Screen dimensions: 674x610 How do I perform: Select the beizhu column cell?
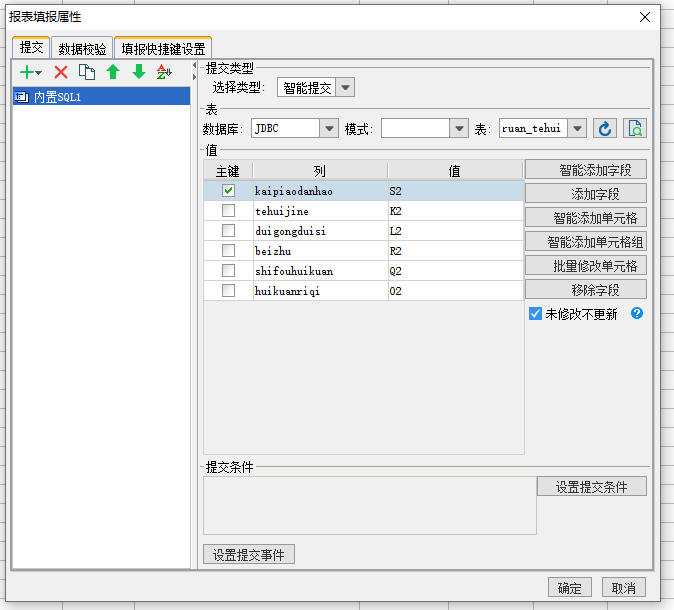coord(320,251)
